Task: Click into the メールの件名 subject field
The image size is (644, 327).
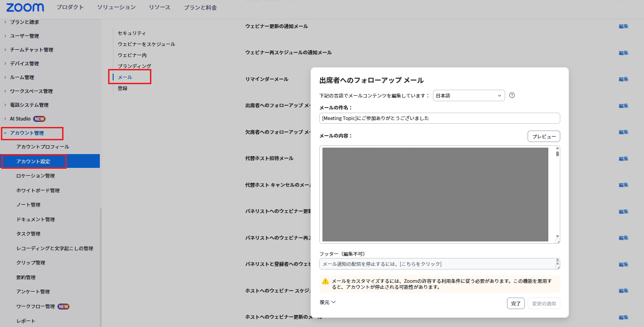Action: click(439, 118)
